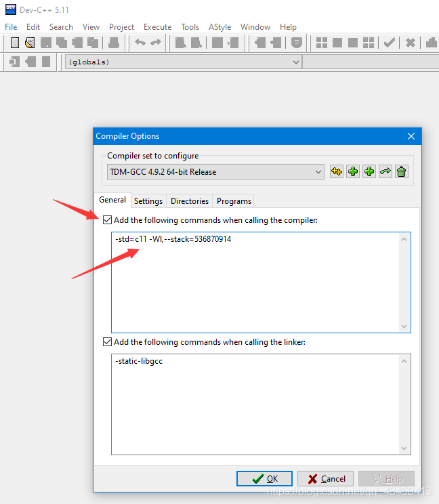This screenshot has height=504, width=439.
Task: Click the greyed Help button in dialog
Action: [x=386, y=479]
